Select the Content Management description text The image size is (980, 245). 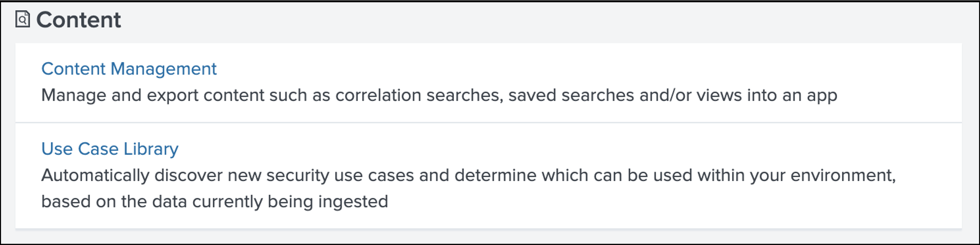439,95
